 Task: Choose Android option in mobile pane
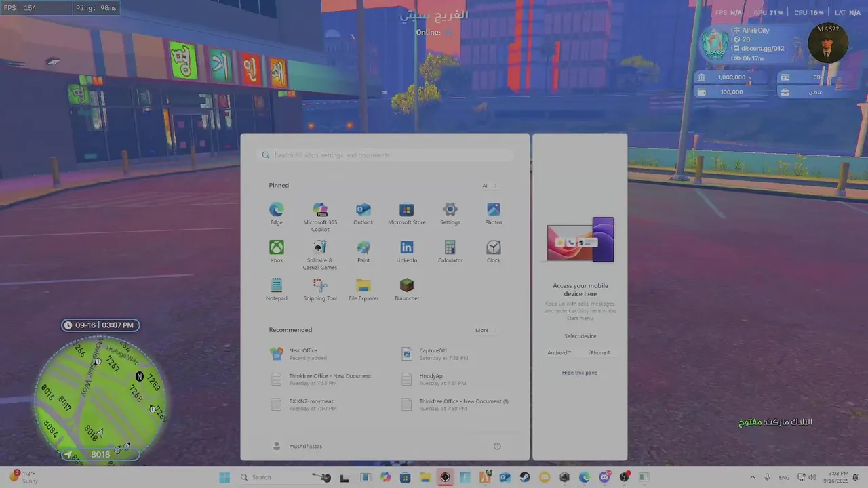pyautogui.click(x=559, y=353)
